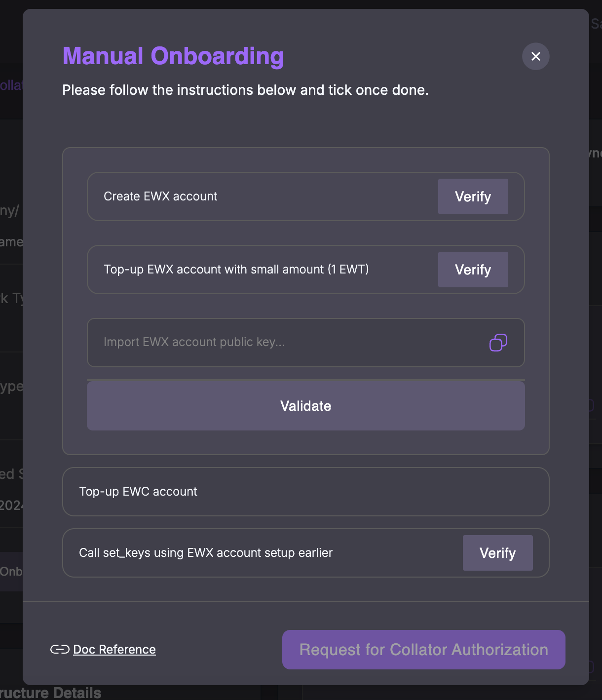This screenshot has height=700, width=602.
Task: Verify the Top-up EWX account step
Action: click(x=473, y=270)
